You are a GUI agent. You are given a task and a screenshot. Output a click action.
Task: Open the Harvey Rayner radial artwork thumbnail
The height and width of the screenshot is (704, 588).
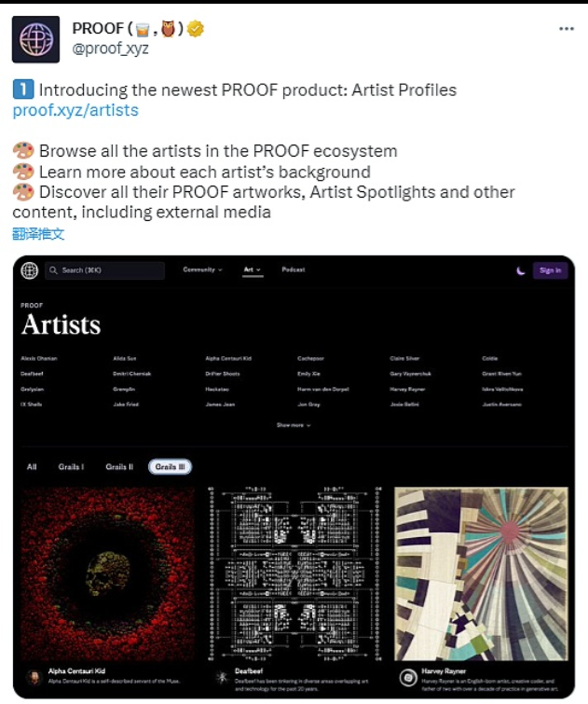482,573
